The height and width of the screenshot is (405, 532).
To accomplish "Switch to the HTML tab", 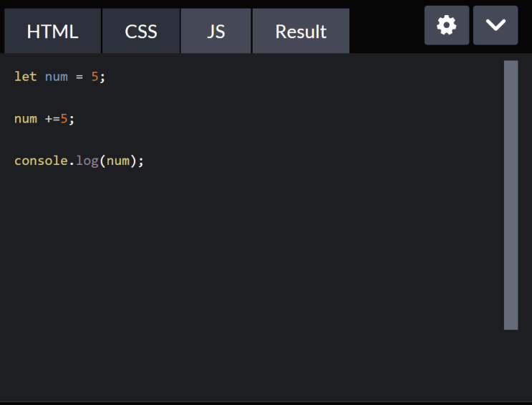I will tap(52, 32).
